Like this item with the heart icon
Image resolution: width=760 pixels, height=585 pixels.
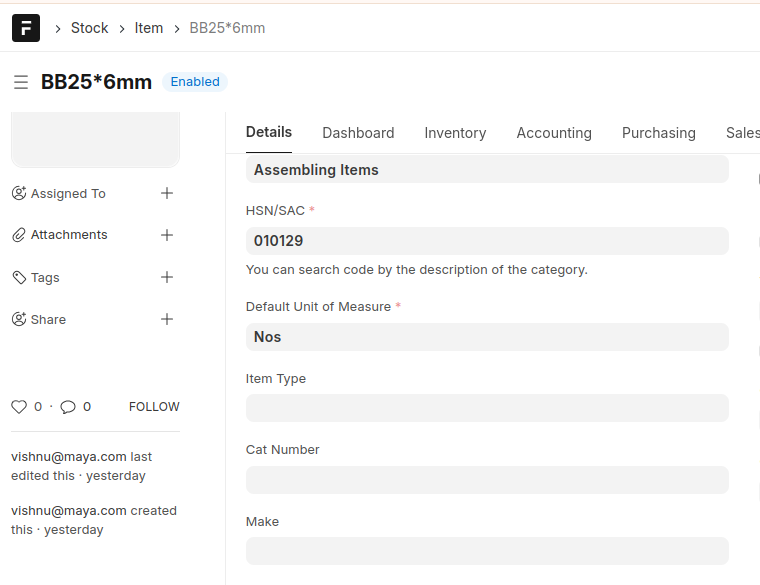coord(19,407)
